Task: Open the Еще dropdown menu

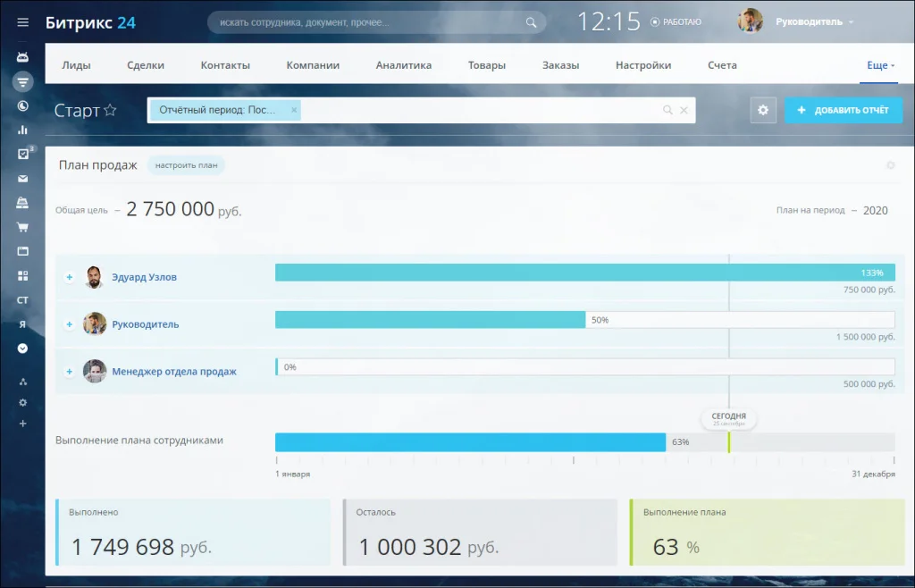Action: pos(879,65)
